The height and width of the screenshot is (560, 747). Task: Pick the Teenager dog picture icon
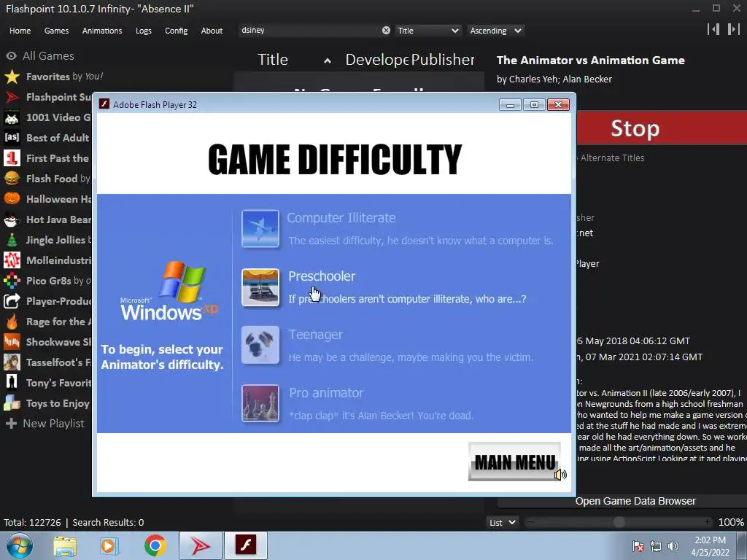click(260, 345)
